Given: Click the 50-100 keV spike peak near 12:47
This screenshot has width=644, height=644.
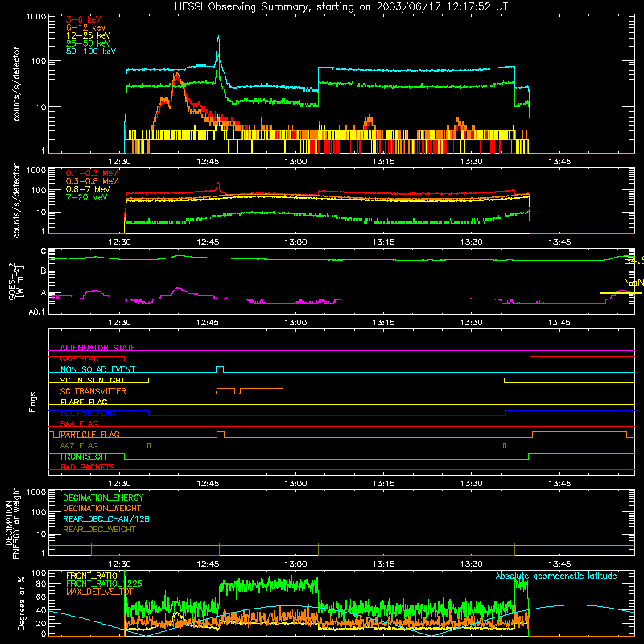Looking at the screenshot, I should [x=218, y=38].
